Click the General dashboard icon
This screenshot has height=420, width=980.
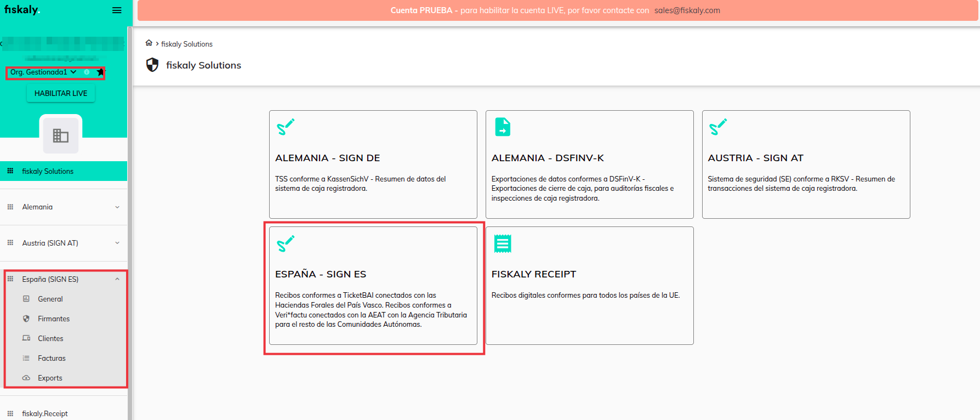tap(26, 299)
